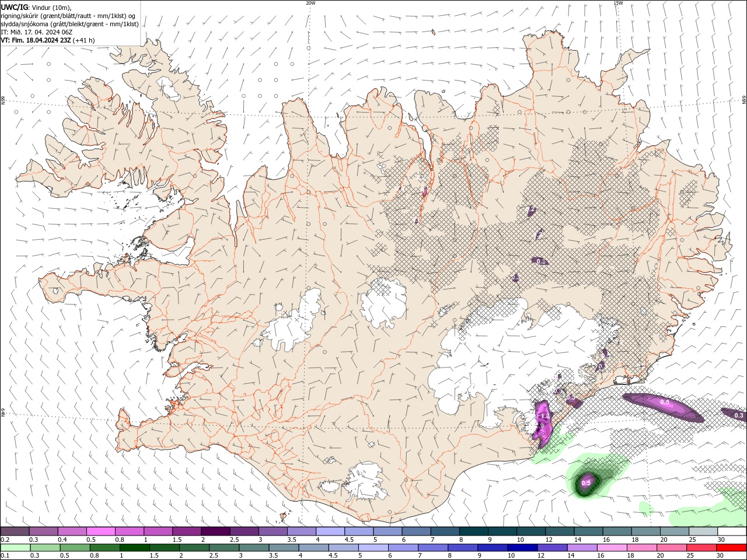Pick the darkest green 1–1.5 rain legend swatch

[134, 548]
